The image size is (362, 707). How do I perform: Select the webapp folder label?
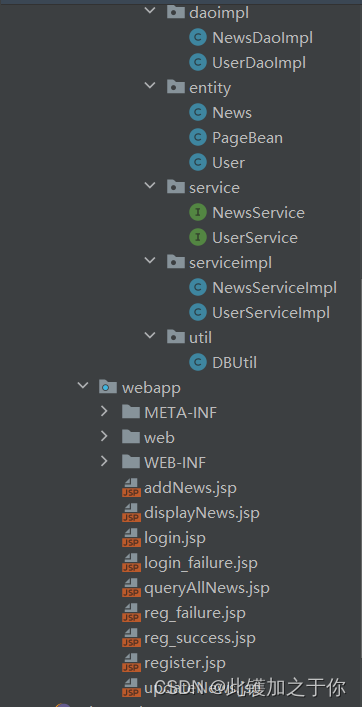tap(151, 387)
